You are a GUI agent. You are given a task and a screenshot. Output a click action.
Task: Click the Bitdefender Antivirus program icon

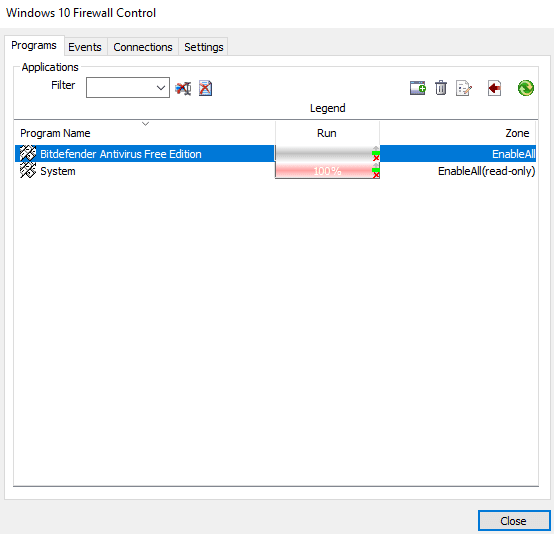click(28, 154)
